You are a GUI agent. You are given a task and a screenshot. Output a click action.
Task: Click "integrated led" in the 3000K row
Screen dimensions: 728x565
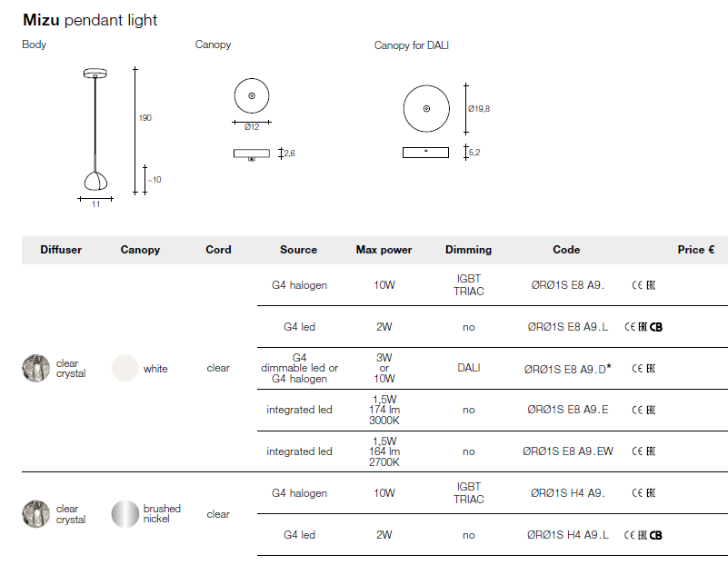(299, 410)
